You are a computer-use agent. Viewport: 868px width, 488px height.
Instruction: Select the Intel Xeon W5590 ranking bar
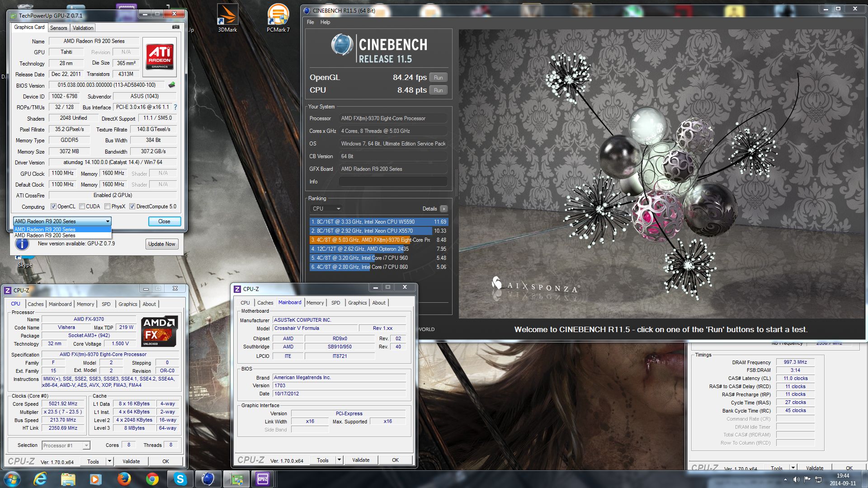tap(379, 222)
